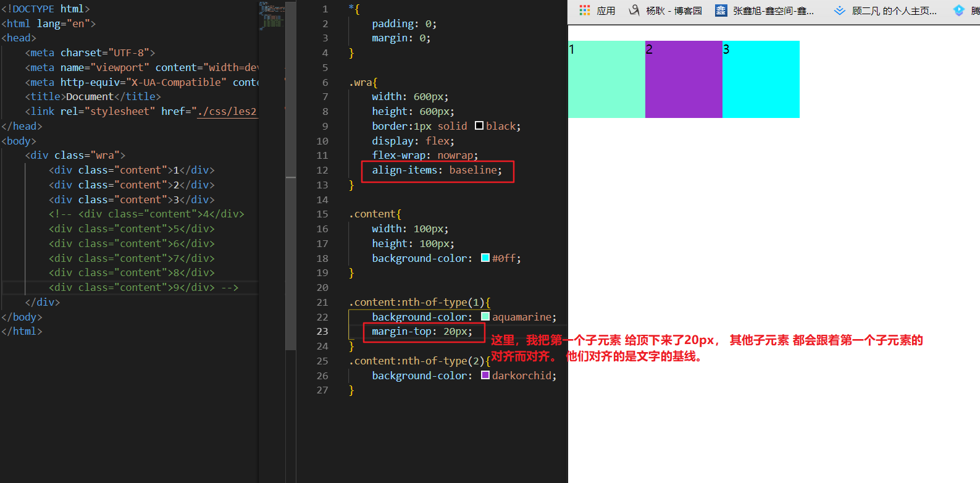The image size is (980, 483).
Task: Click the 张鑫旭 blue bookmark favicon
Action: [x=721, y=10]
